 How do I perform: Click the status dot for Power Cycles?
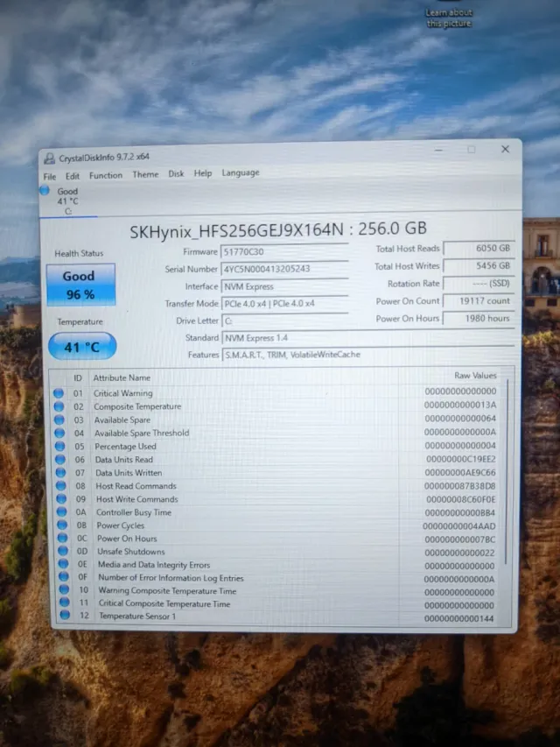(62, 525)
